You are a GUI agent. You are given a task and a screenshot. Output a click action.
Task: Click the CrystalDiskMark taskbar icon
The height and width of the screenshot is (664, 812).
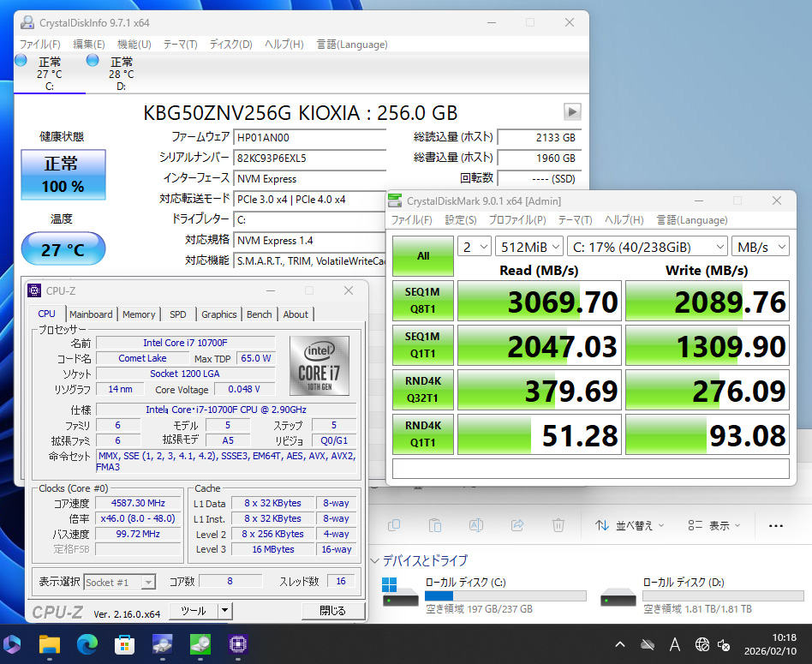[200, 643]
